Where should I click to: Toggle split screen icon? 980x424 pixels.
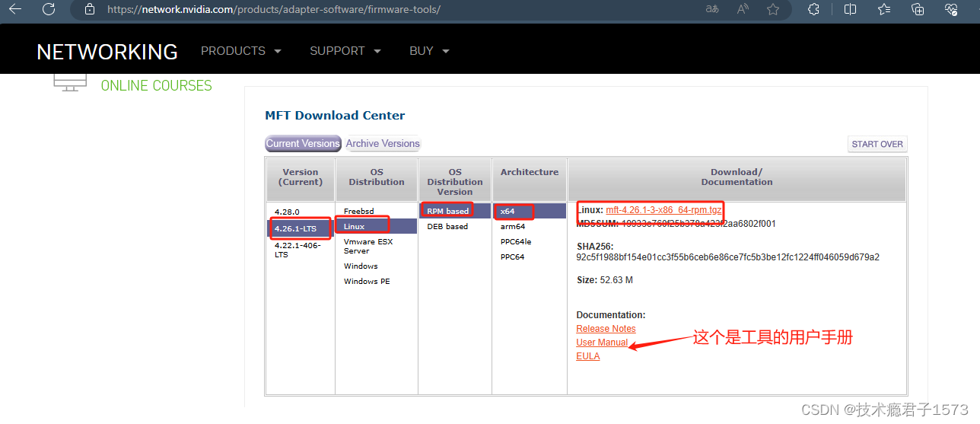coord(851,10)
